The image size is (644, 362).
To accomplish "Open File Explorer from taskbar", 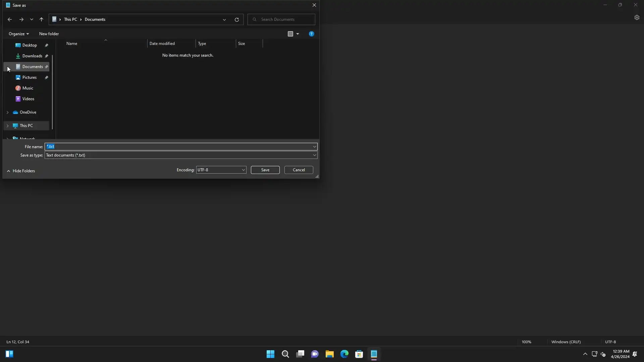I will (329, 354).
